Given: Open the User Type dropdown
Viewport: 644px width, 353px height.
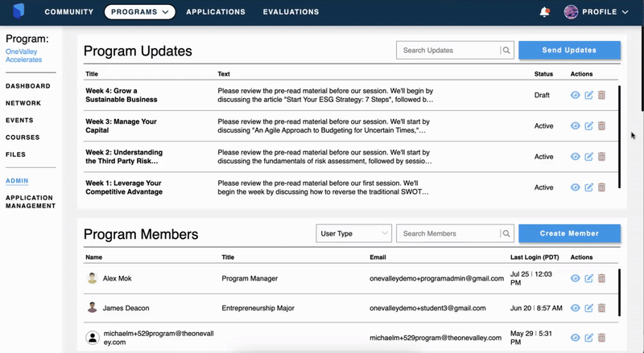Looking at the screenshot, I should [x=353, y=234].
